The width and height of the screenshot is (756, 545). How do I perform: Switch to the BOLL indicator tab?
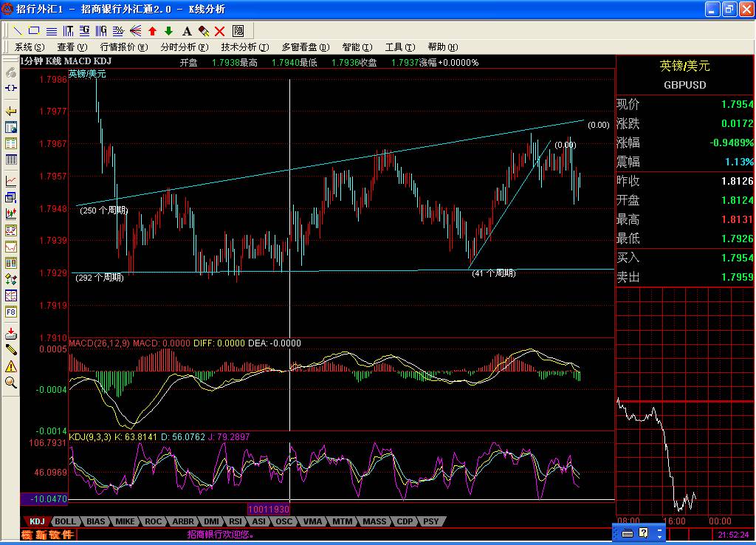(65, 521)
